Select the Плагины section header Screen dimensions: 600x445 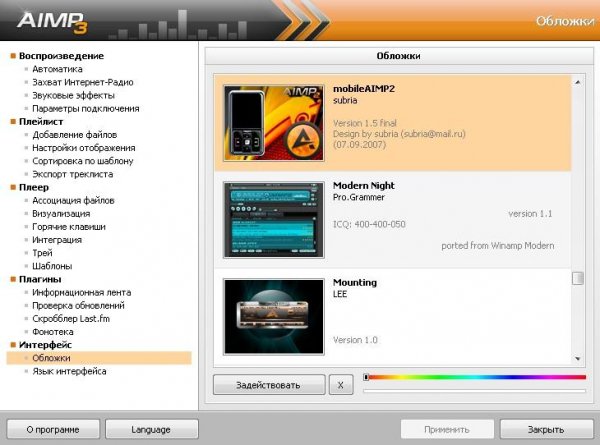pos(40,279)
